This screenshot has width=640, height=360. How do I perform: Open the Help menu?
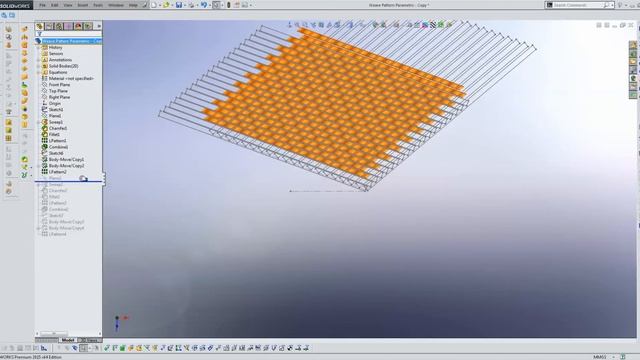[133, 5]
